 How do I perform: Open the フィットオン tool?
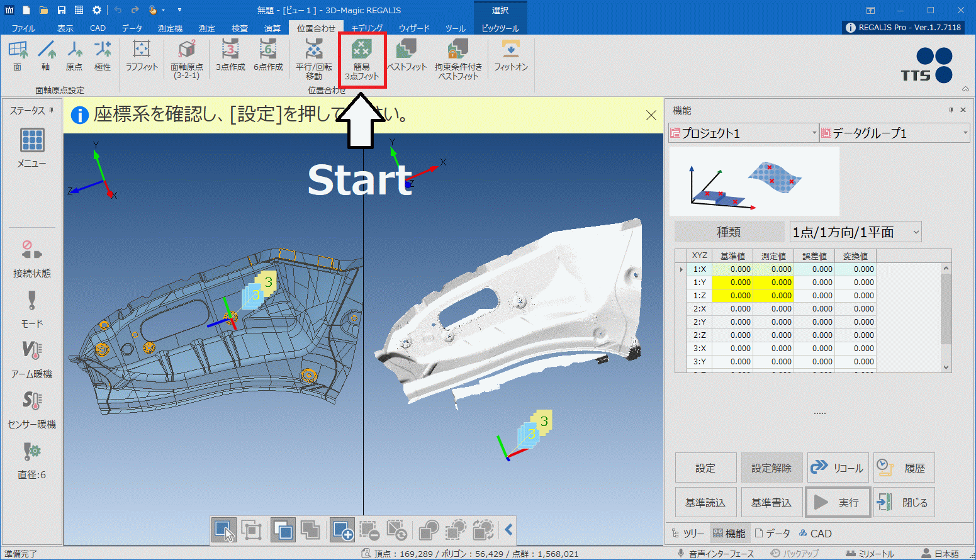tap(510, 55)
